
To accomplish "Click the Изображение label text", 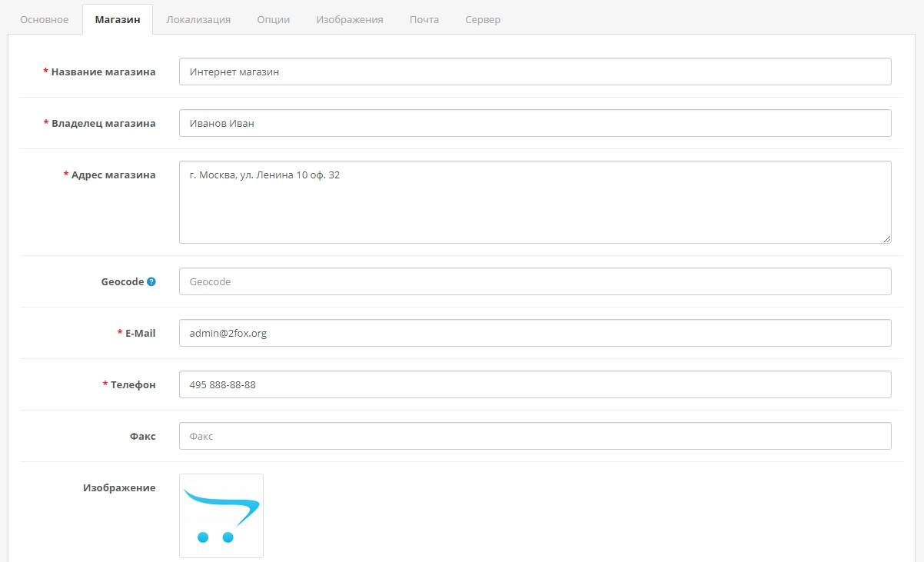I will (x=119, y=487).
